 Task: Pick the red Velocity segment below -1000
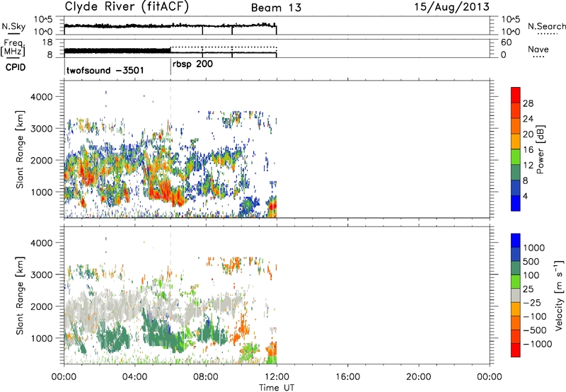click(x=516, y=350)
